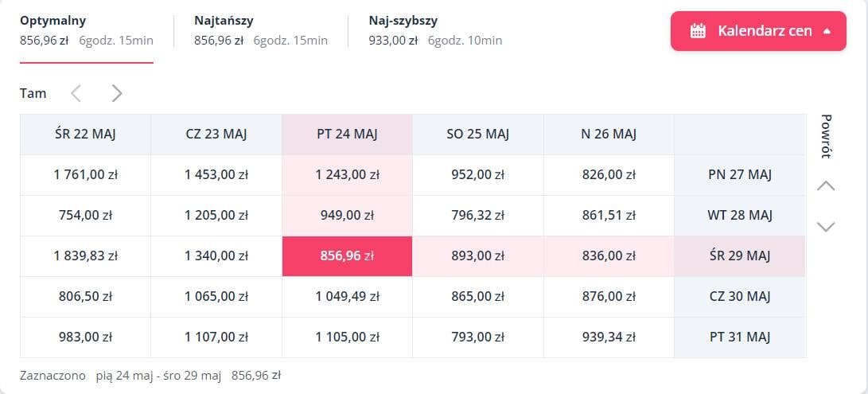Choose the 754,00 zł fare cell

pos(85,216)
